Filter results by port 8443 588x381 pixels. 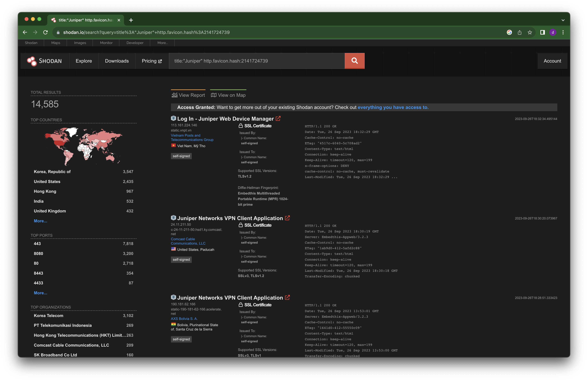[84, 273]
